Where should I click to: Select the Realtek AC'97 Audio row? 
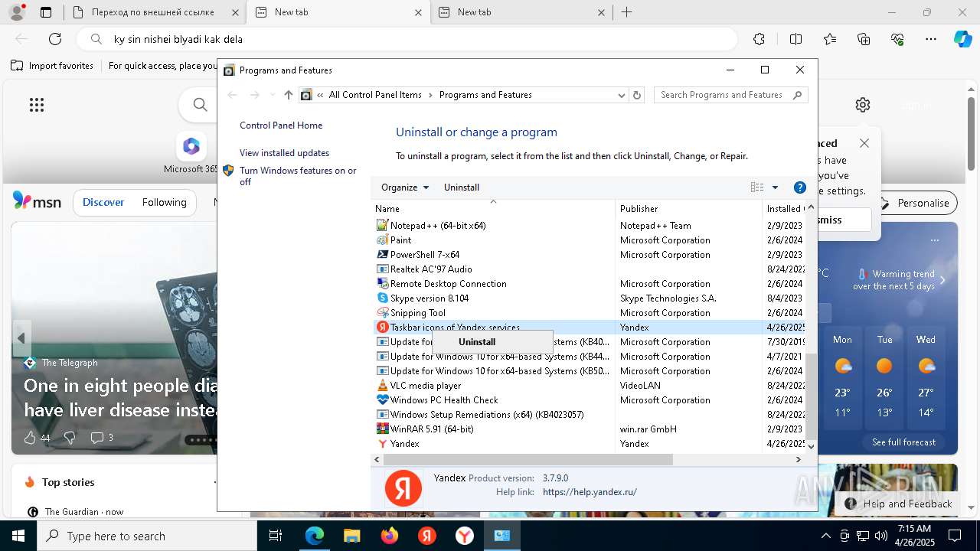pos(588,269)
